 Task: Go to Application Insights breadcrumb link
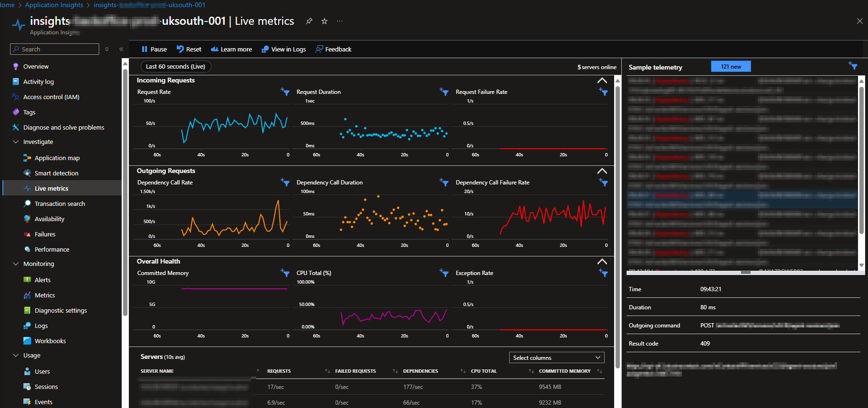(54, 5)
